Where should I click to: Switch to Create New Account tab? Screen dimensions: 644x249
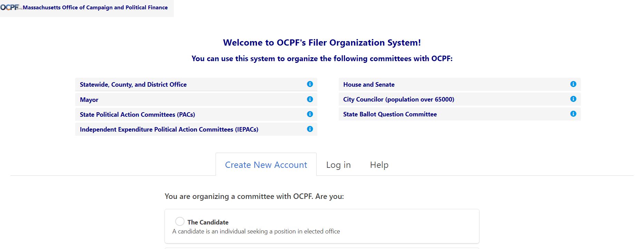pyautogui.click(x=266, y=165)
